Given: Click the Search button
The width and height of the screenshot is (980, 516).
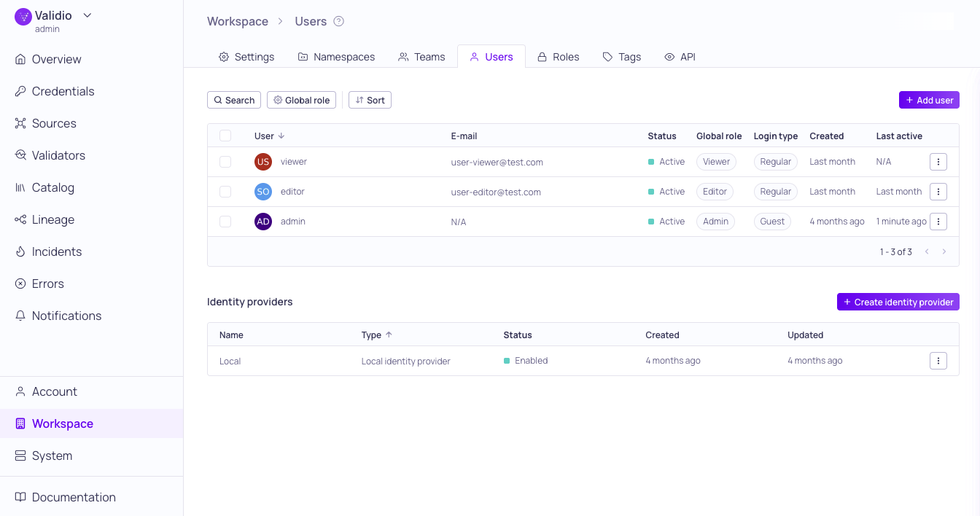Looking at the screenshot, I should (x=234, y=100).
